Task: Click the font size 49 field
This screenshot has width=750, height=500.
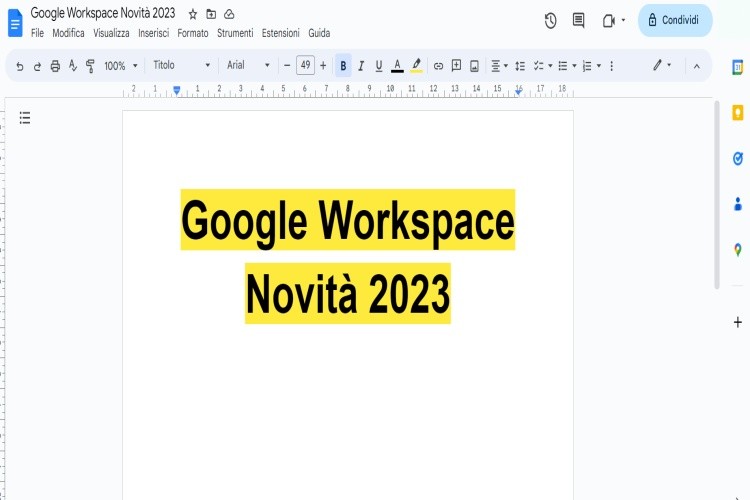Action: tap(305, 65)
